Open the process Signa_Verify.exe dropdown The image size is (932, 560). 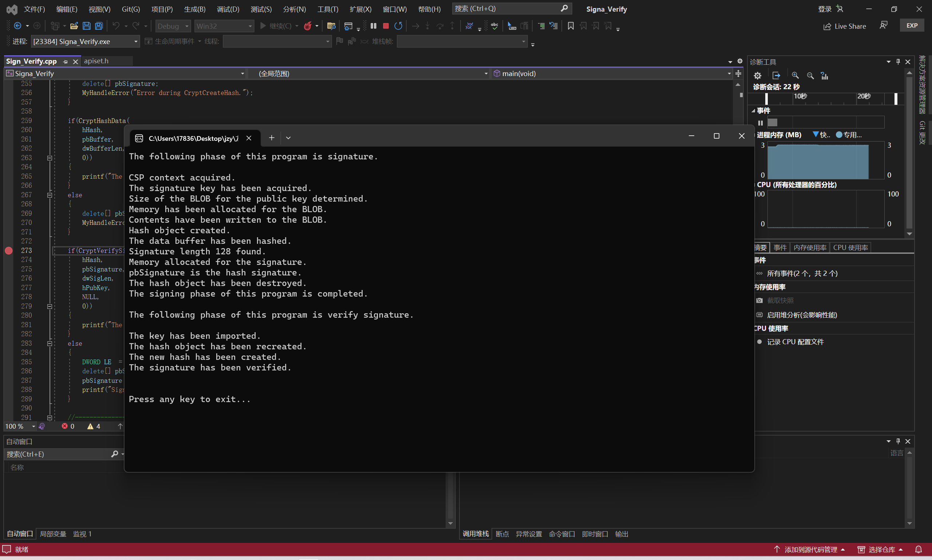coord(135,41)
